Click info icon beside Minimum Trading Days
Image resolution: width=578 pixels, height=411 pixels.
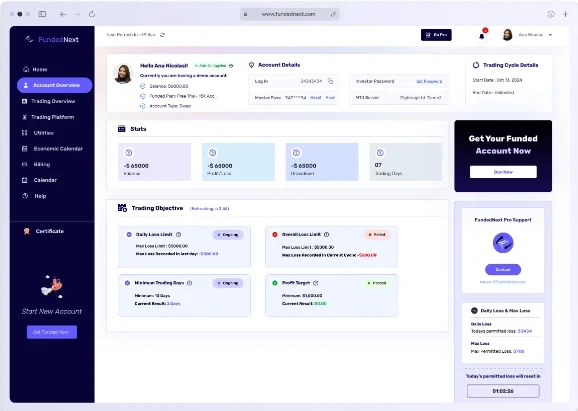click(x=189, y=283)
